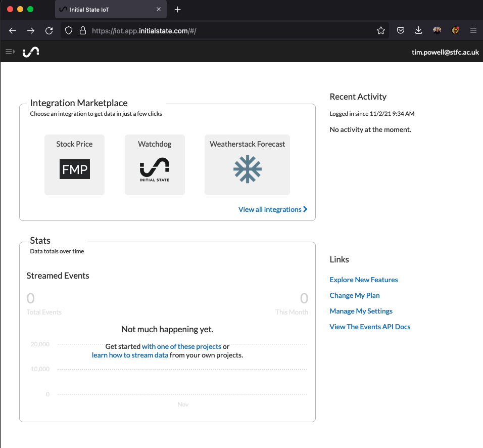Image resolution: width=483 pixels, height=448 pixels.
Task: Open View The Events API Docs link
Action: pos(370,327)
